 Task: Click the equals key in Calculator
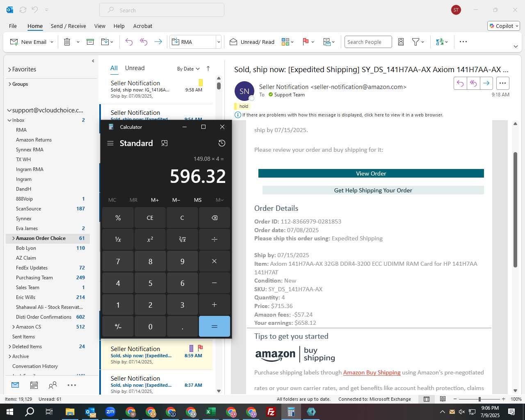pyautogui.click(x=215, y=326)
